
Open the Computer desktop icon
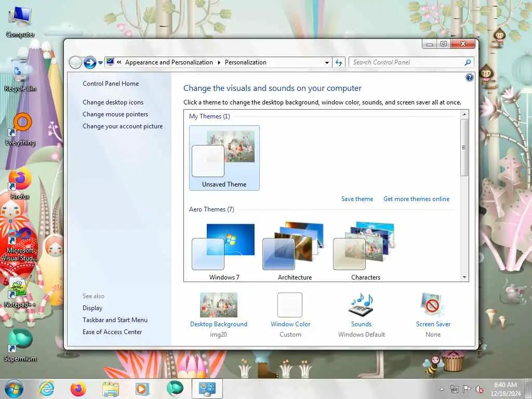pos(20,22)
